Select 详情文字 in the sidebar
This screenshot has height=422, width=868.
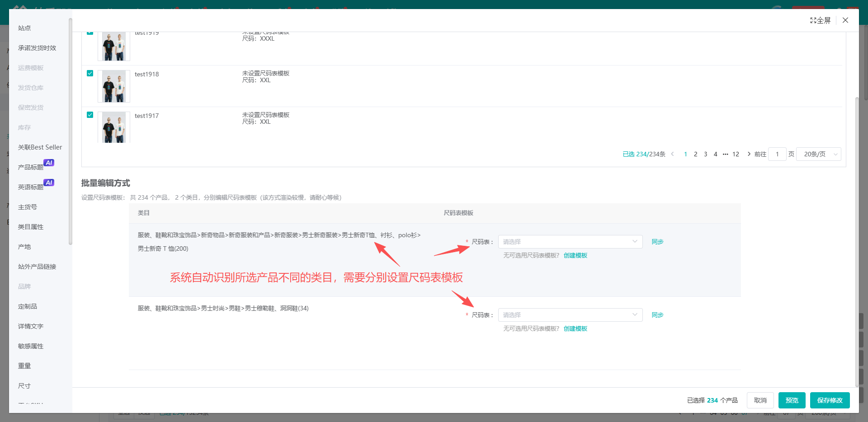[x=31, y=326]
